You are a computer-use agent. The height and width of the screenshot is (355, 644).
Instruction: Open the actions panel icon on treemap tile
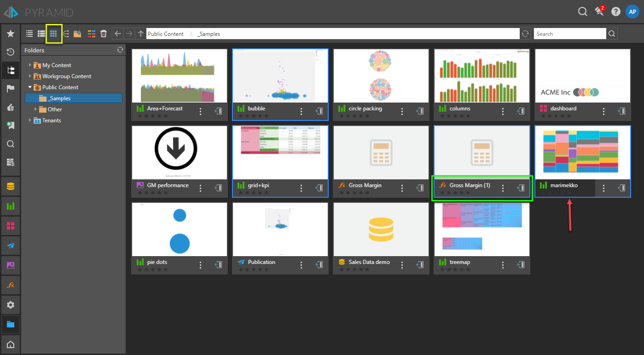tap(521, 264)
